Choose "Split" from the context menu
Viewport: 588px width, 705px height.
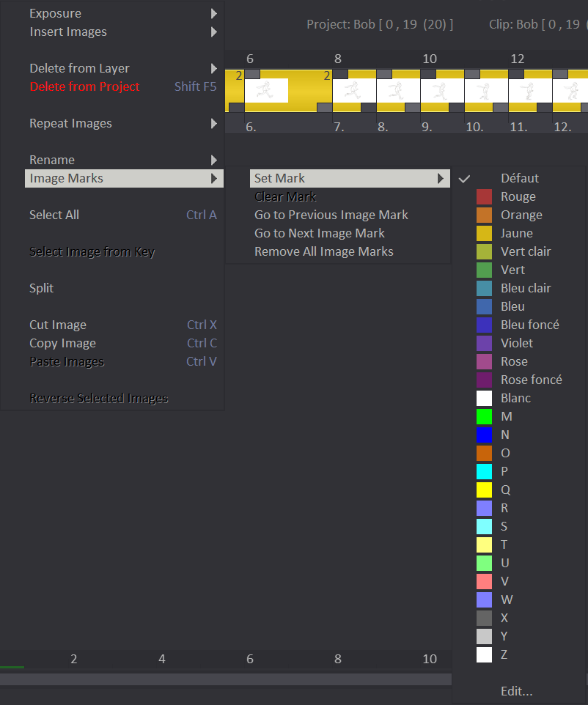coord(41,288)
